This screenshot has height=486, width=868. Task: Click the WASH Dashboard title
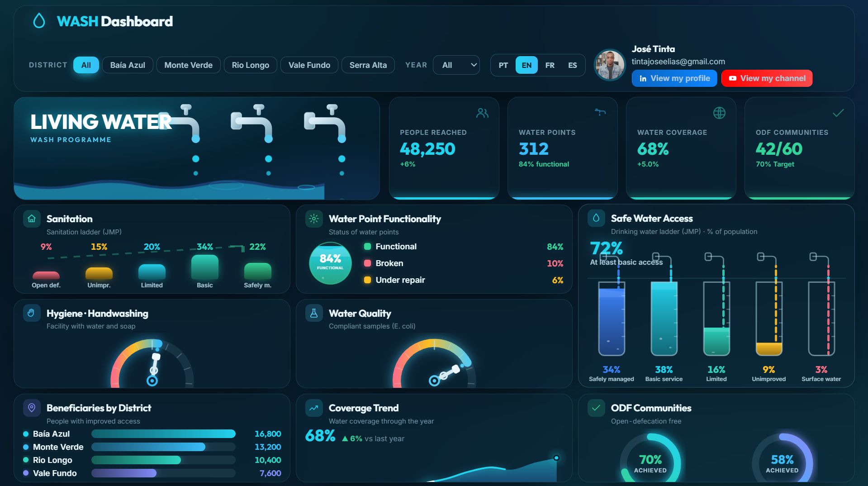point(115,21)
